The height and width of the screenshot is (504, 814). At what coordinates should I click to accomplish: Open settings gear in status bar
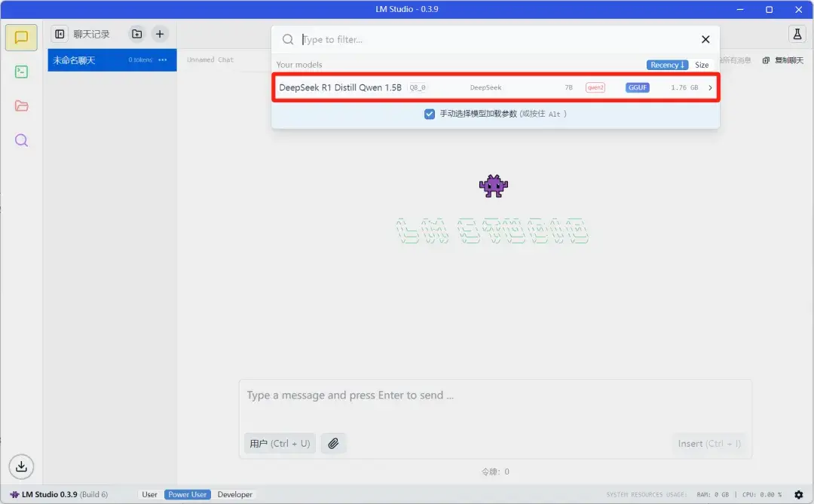799,495
